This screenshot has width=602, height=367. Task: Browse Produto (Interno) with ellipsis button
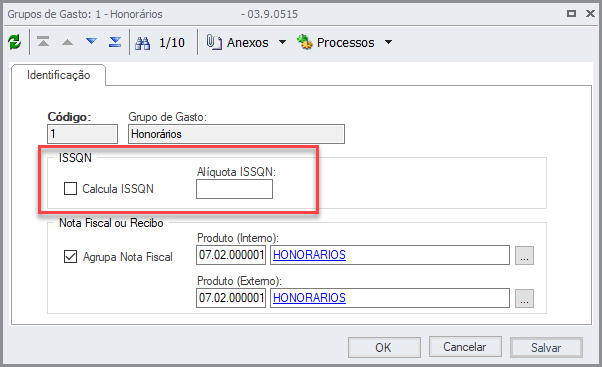pyautogui.click(x=524, y=255)
